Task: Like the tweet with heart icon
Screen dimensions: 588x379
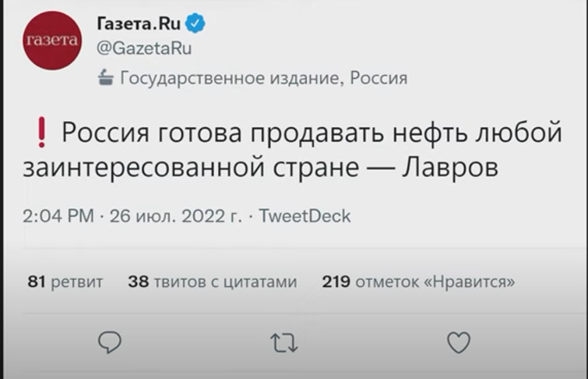Action: 459,342
